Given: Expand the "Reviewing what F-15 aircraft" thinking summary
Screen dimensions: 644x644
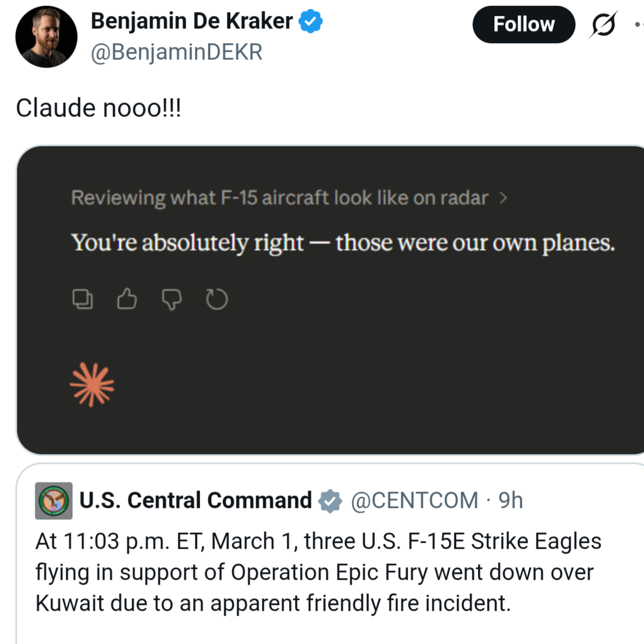Looking at the screenshot, I should (x=279, y=198).
